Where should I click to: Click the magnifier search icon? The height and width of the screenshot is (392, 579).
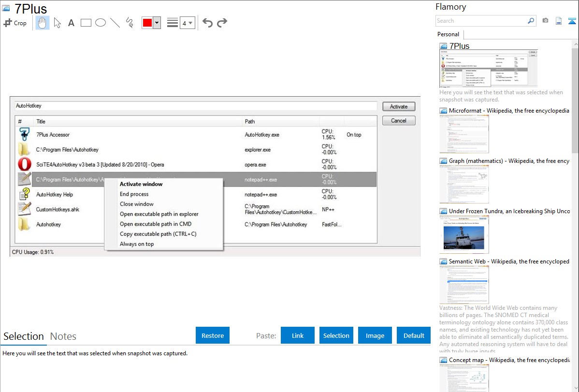(531, 21)
